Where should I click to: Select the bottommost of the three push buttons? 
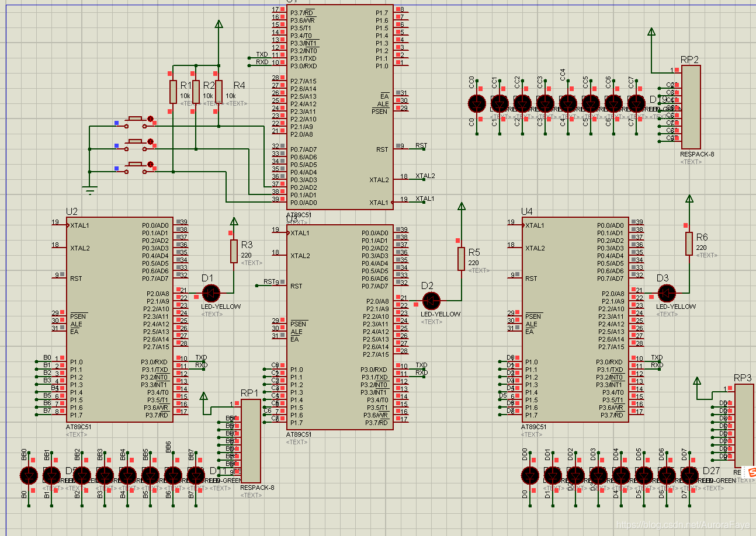point(135,166)
